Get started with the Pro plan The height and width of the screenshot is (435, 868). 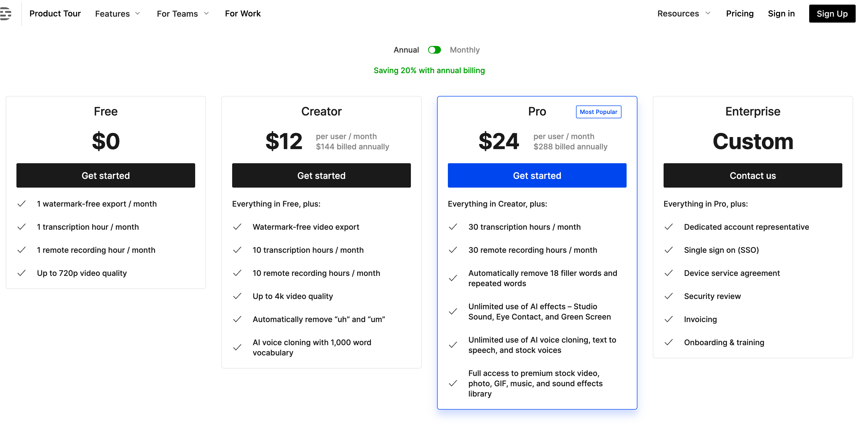click(x=537, y=176)
